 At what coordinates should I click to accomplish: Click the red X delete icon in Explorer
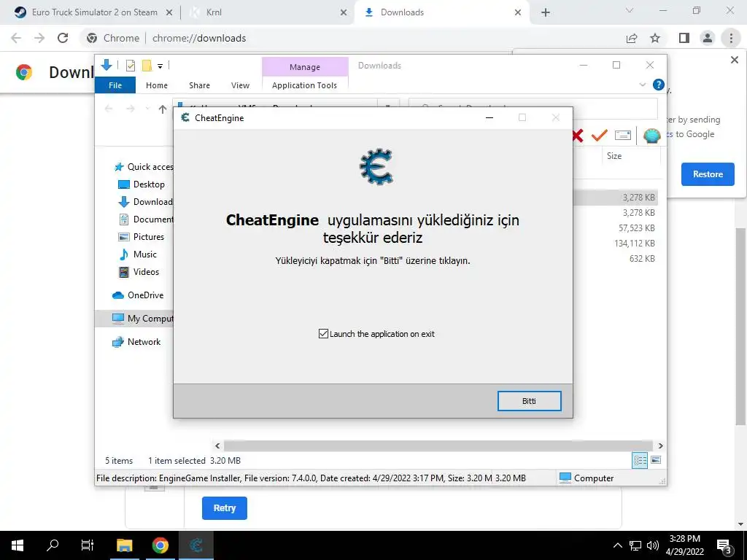click(x=577, y=136)
